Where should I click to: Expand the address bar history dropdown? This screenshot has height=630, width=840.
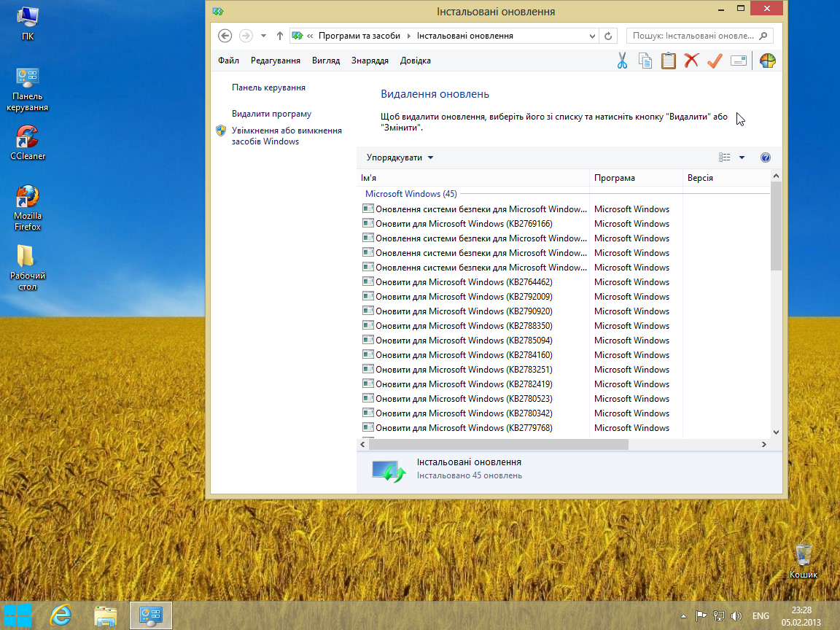click(x=592, y=36)
